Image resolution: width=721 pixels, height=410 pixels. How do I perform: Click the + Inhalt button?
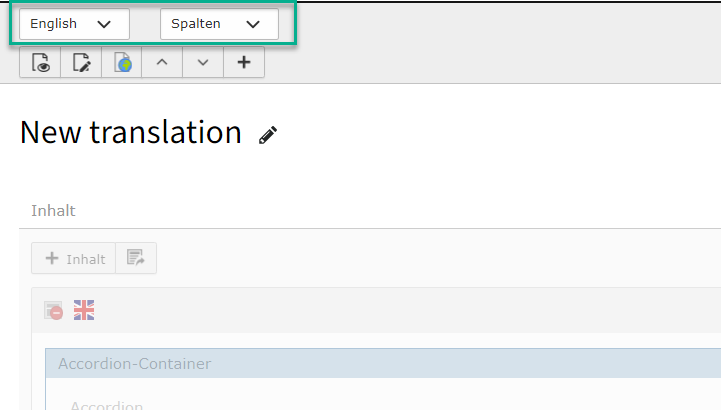click(74, 258)
